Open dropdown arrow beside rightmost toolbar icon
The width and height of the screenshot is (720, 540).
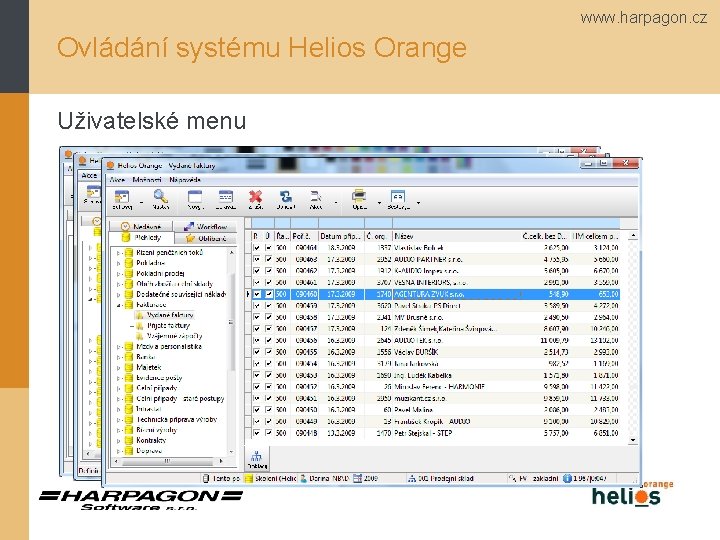click(x=418, y=202)
